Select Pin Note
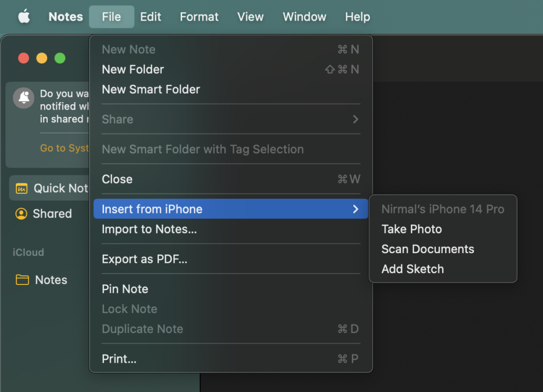The width and height of the screenshot is (543, 392). [231, 289]
